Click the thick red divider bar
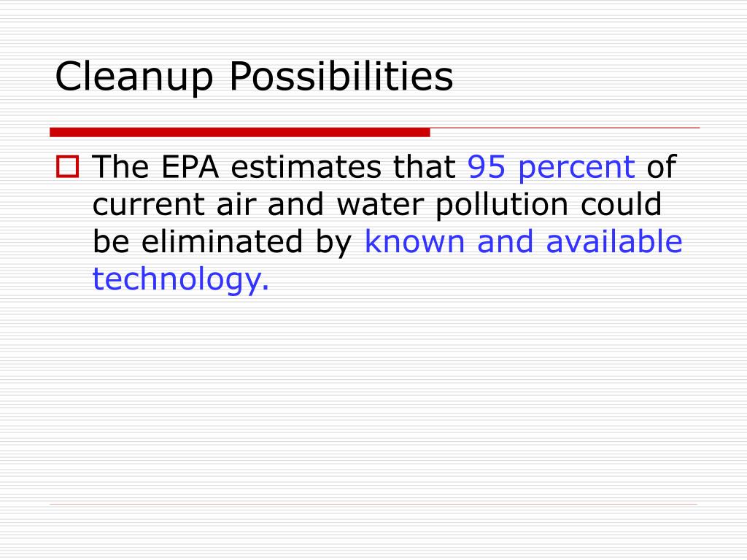This screenshot has height=560, width=747. (x=239, y=132)
